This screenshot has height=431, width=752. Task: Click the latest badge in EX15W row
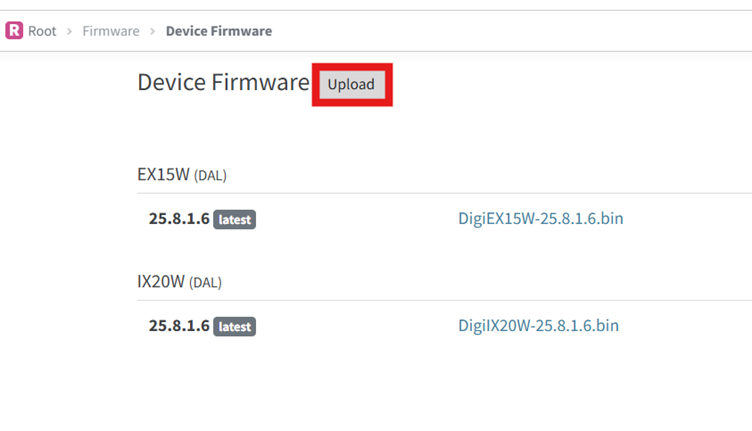pos(235,219)
